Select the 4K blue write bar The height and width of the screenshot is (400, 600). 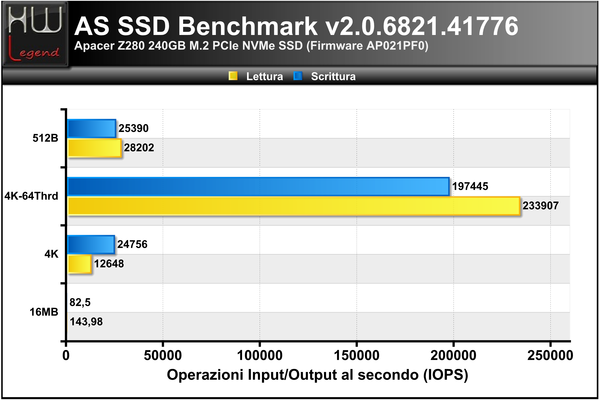pos(91,244)
